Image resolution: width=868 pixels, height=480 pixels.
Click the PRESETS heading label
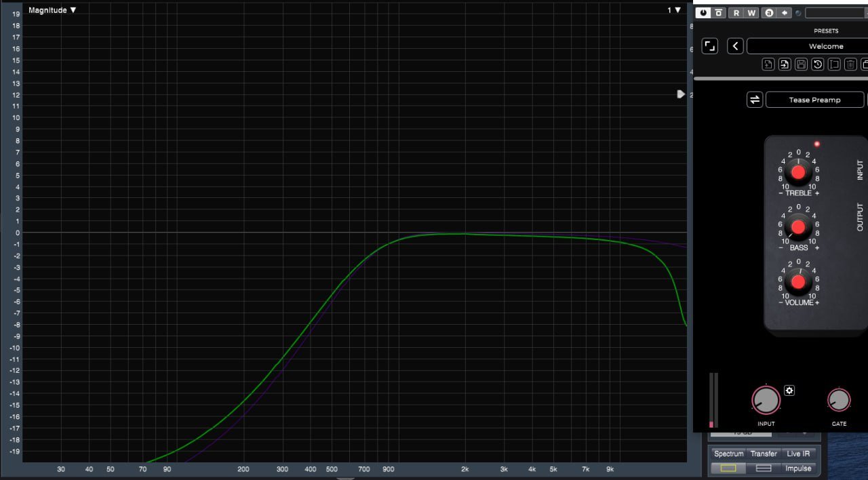click(826, 31)
